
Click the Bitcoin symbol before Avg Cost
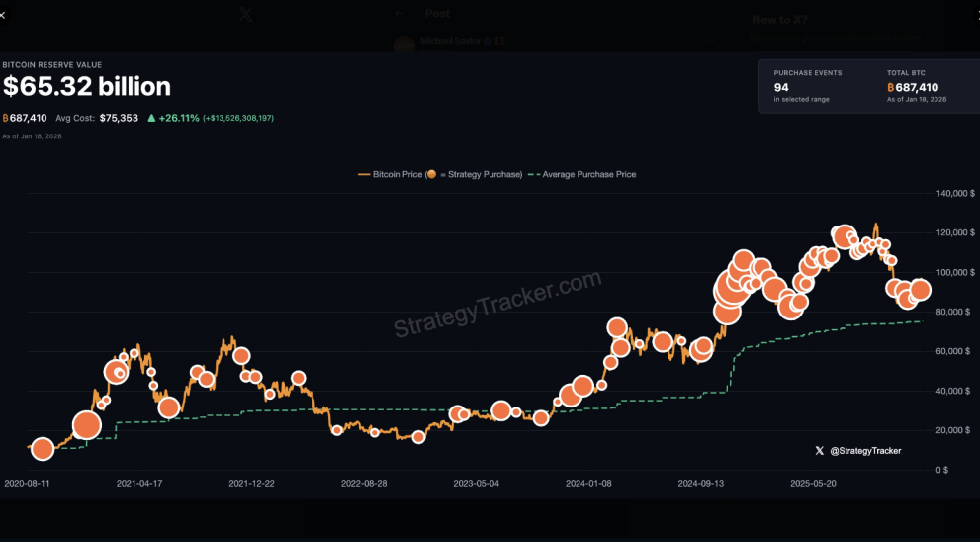[6, 118]
